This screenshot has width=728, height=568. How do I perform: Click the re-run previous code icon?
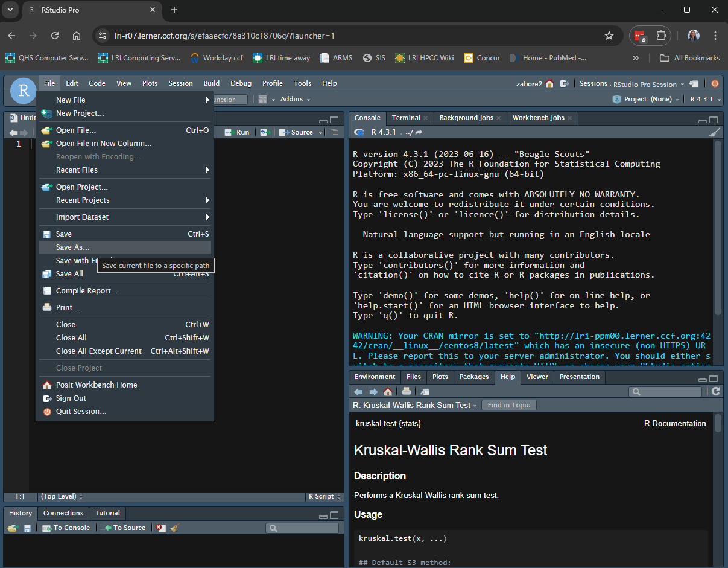(264, 132)
